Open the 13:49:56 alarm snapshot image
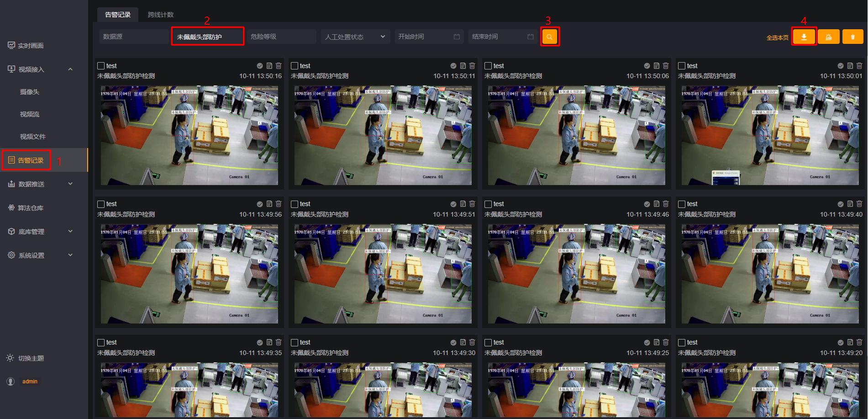The height and width of the screenshot is (419, 868). coord(189,274)
